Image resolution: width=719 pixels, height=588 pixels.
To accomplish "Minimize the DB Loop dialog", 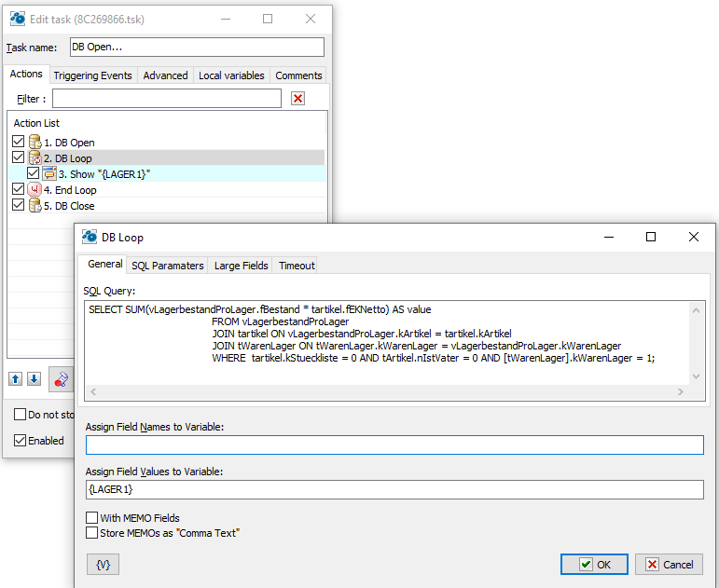I will pos(608,237).
